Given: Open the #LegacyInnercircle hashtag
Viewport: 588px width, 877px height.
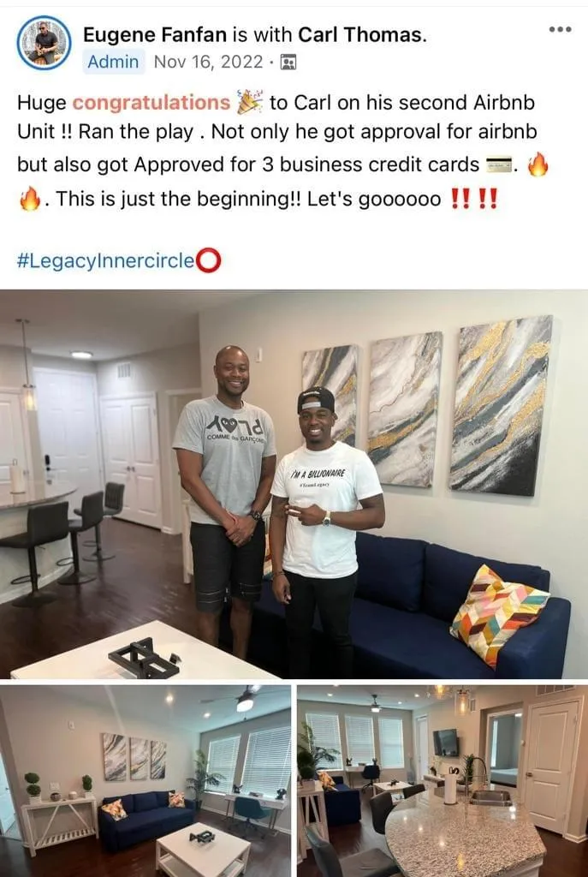Looking at the screenshot, I should pyautogui.click(x=107, y=261).
